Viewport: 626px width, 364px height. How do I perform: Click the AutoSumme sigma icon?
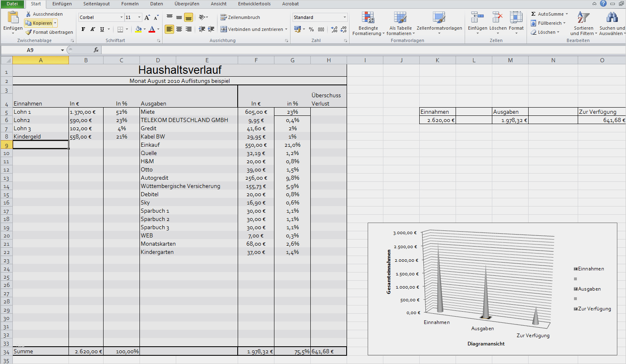pos(534,14)
